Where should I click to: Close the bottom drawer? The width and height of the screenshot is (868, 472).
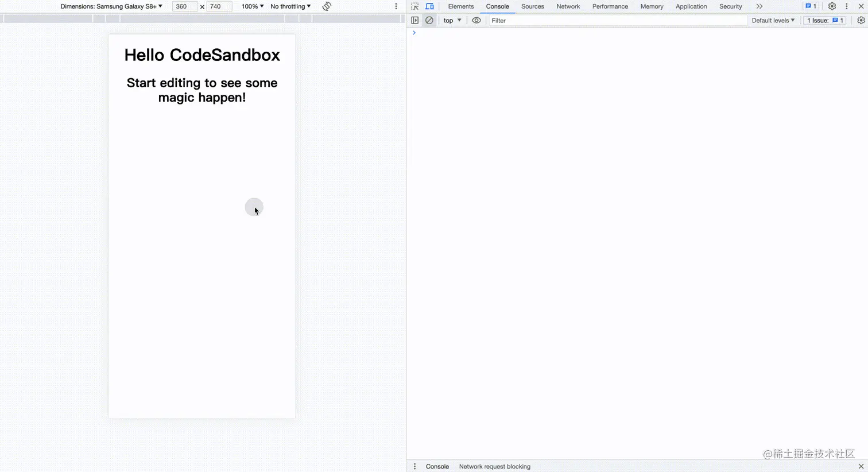pos(861,466)
